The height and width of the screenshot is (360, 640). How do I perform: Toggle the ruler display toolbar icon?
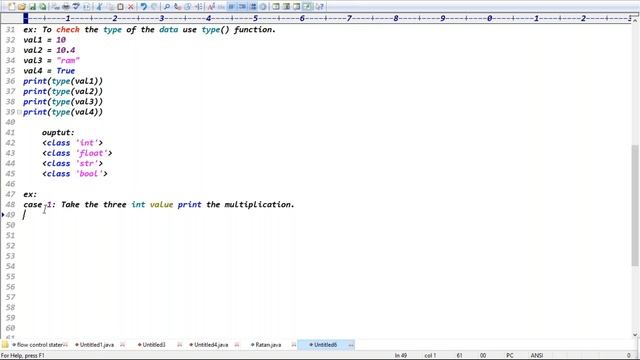[x=253, y=7]
